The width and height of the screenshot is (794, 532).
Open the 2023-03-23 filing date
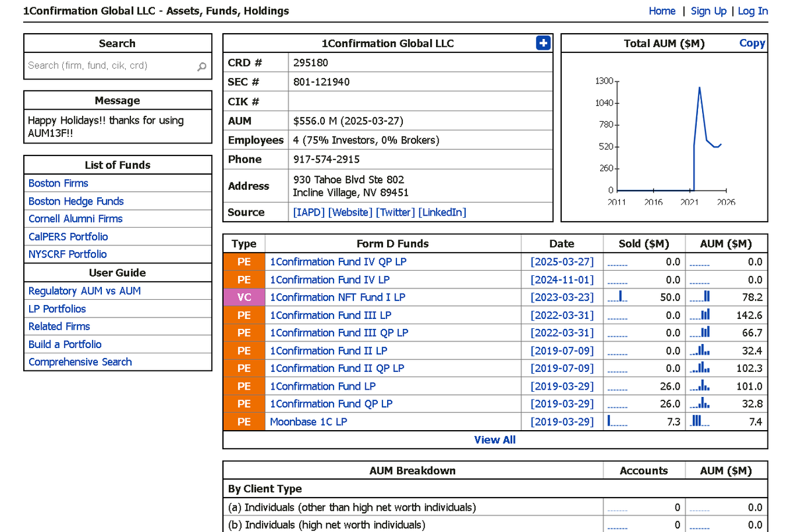[x=562, y=298]
